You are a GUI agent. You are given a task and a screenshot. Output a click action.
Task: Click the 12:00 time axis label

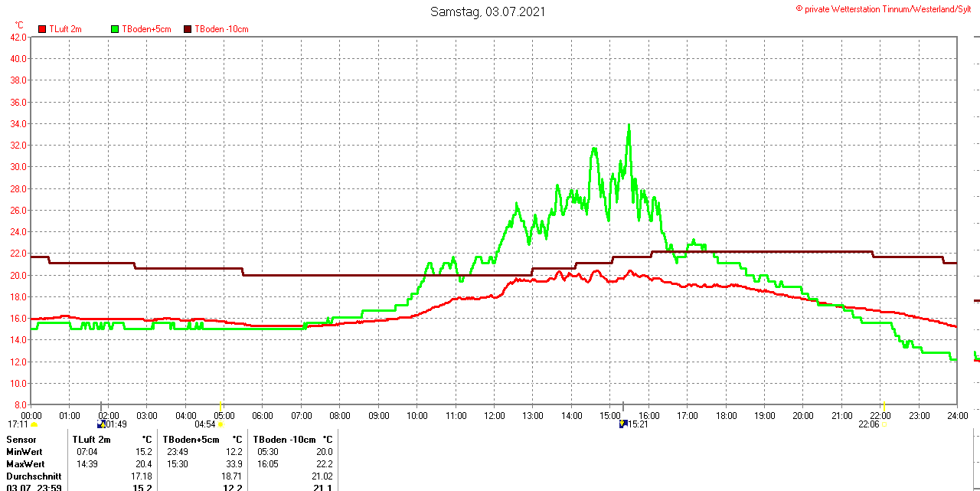tap(495, 416)
